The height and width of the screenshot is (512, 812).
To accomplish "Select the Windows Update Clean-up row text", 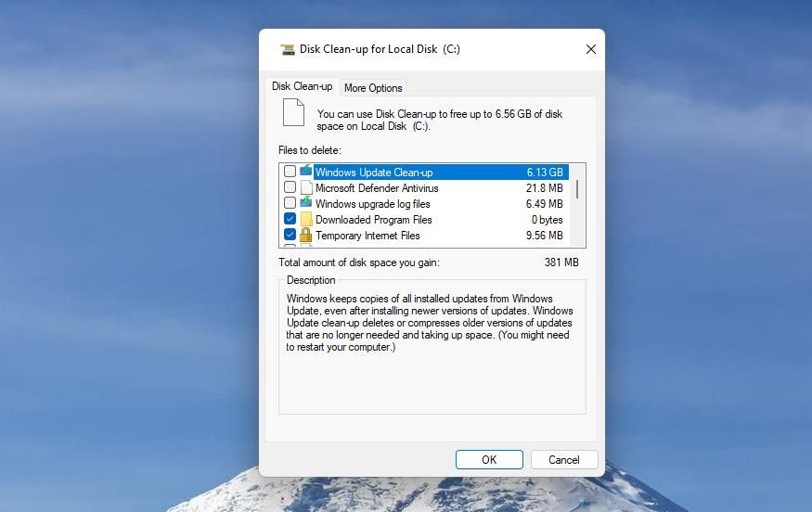I will click(x=374, y=173).
